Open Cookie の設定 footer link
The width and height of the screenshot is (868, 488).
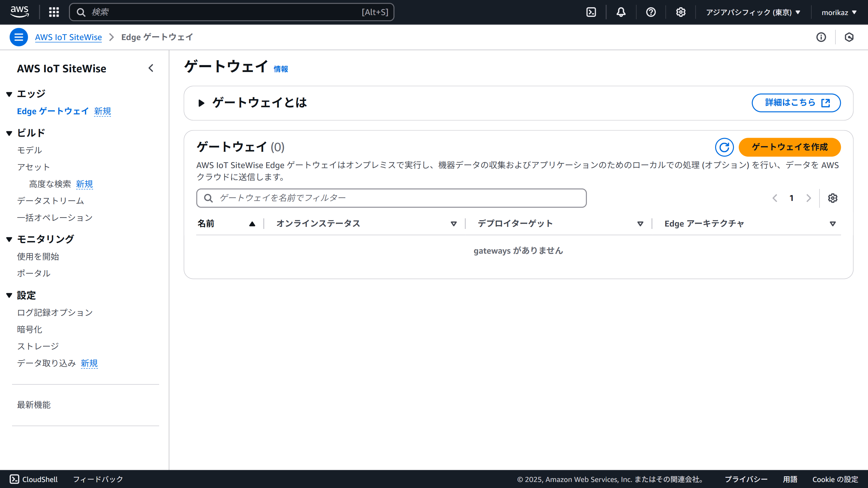835,479
